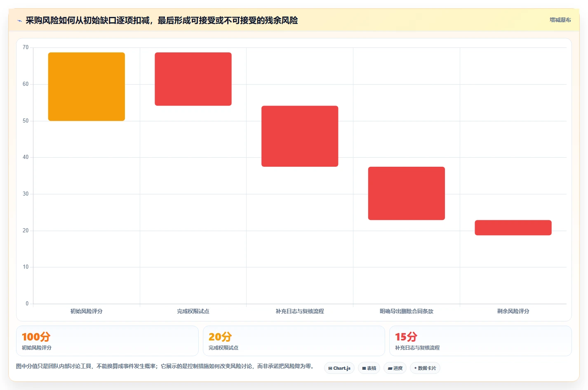Viewport: 588px width, 390px height.
Task: Click the 表格 chip
Action: tap(369, 368)
